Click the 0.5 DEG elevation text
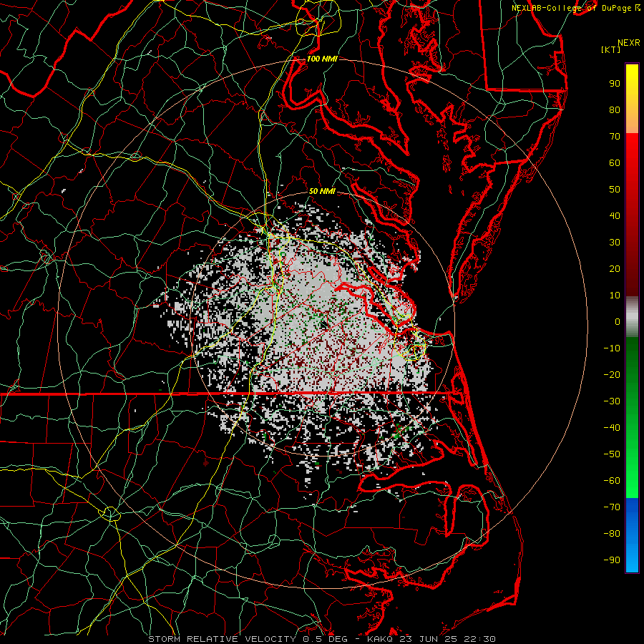The width and height of the screenshot is (644, 644). 326,639
